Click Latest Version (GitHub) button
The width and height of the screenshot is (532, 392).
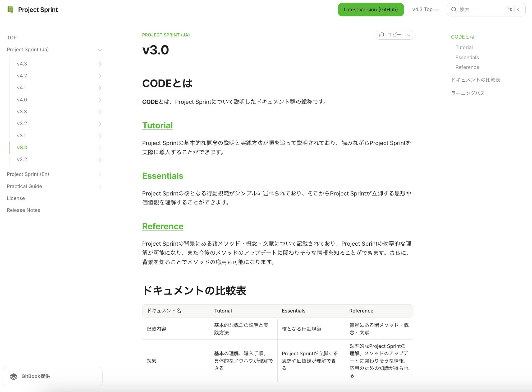point(371,10)
